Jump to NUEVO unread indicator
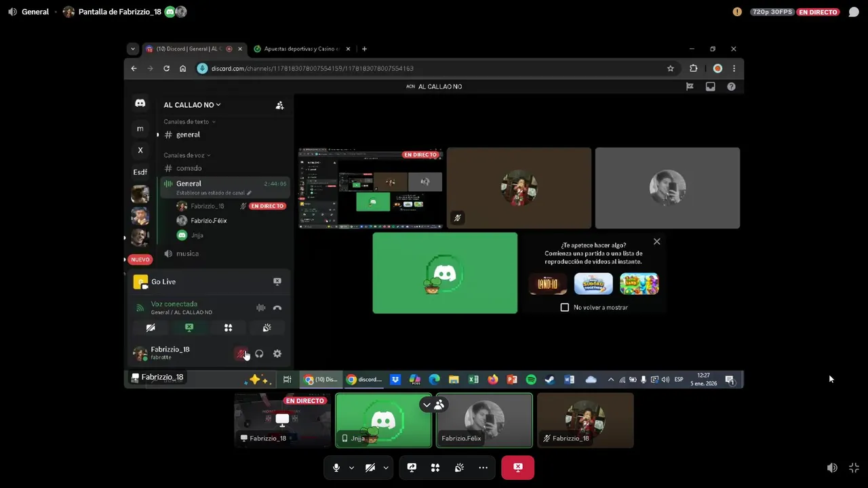868x488 pixels. 140,260
